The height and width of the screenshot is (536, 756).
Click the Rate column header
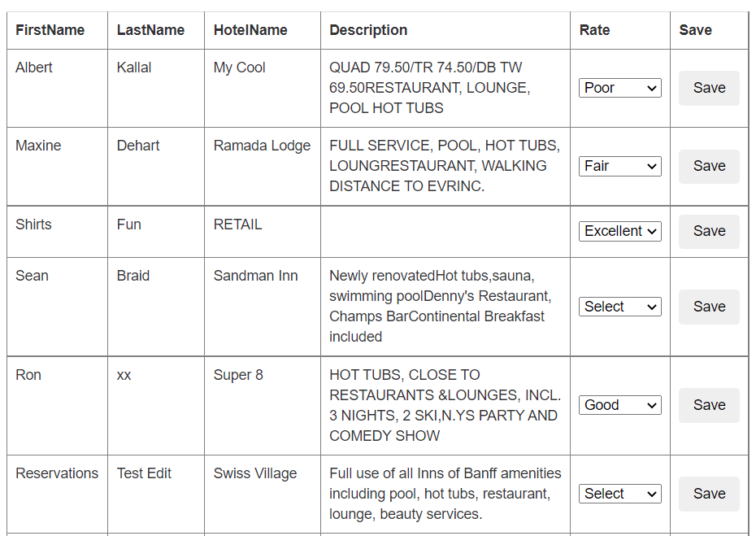[594, 30]
